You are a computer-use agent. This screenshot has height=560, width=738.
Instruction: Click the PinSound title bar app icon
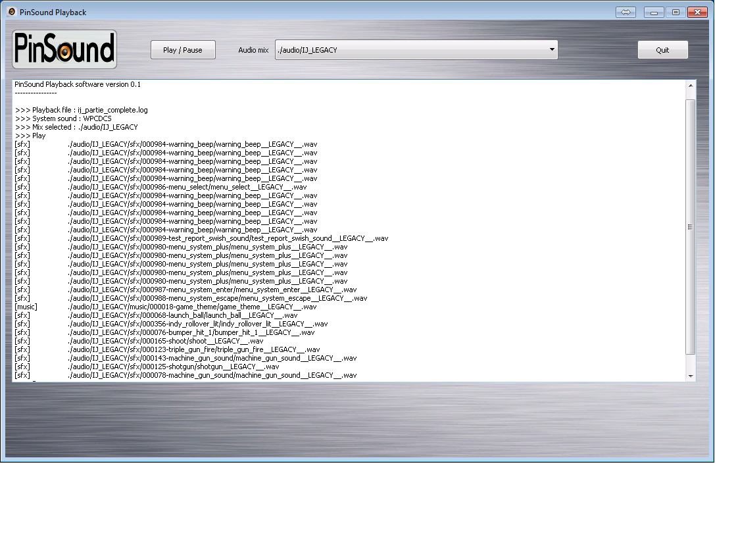point(12,12)
